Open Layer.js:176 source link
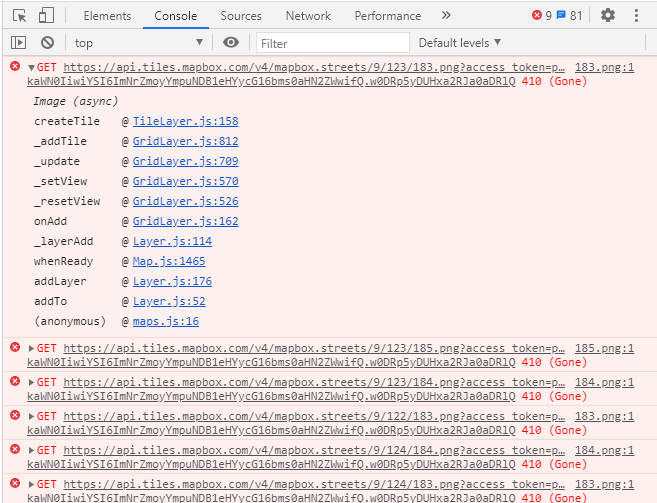Viewport: 657px width, 503px height. (172, 281)
